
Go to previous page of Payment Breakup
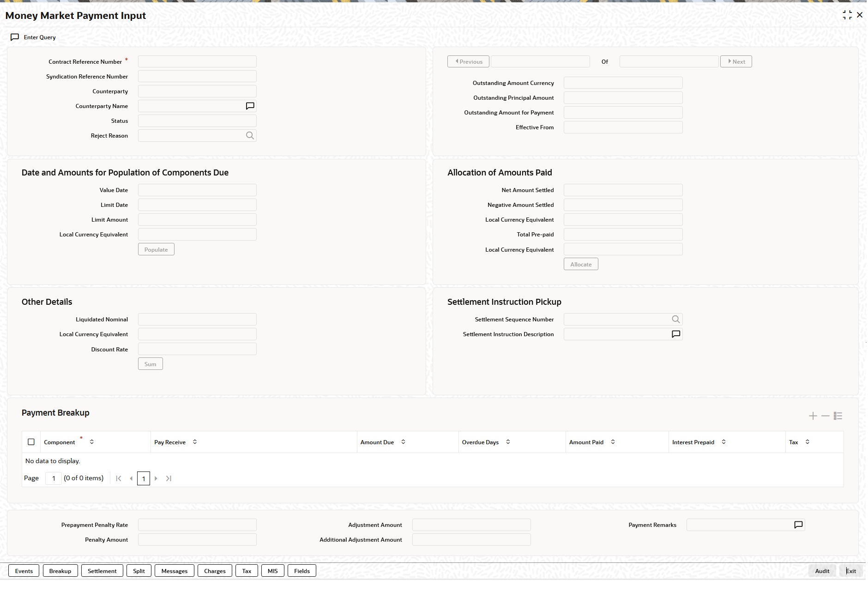(131, 478)
